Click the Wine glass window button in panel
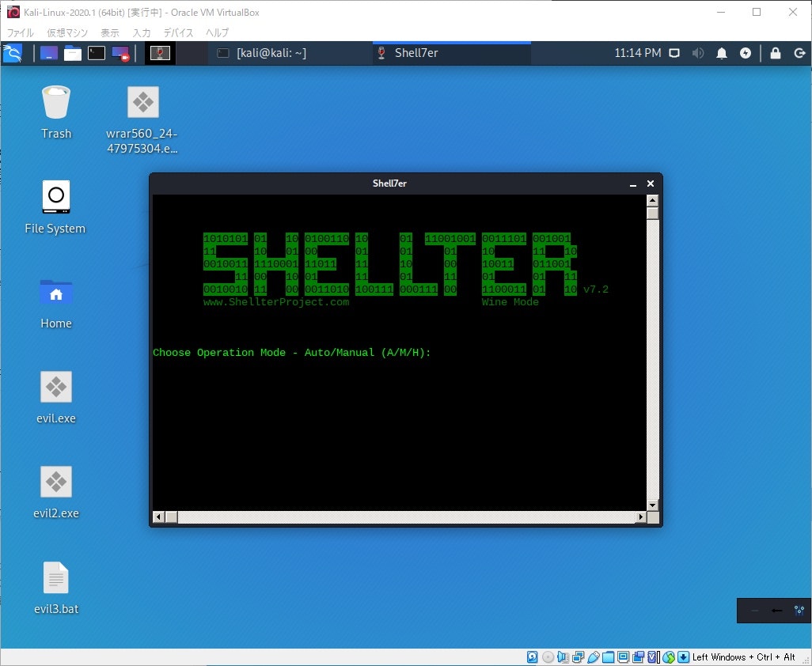This screenshot has width=812, height=666. [x=160, y=53]
